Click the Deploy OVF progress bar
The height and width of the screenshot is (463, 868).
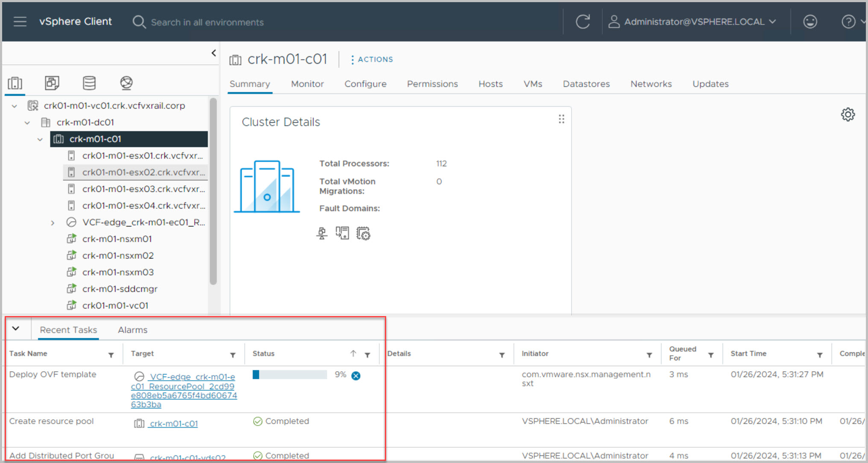tap(290, 375)
